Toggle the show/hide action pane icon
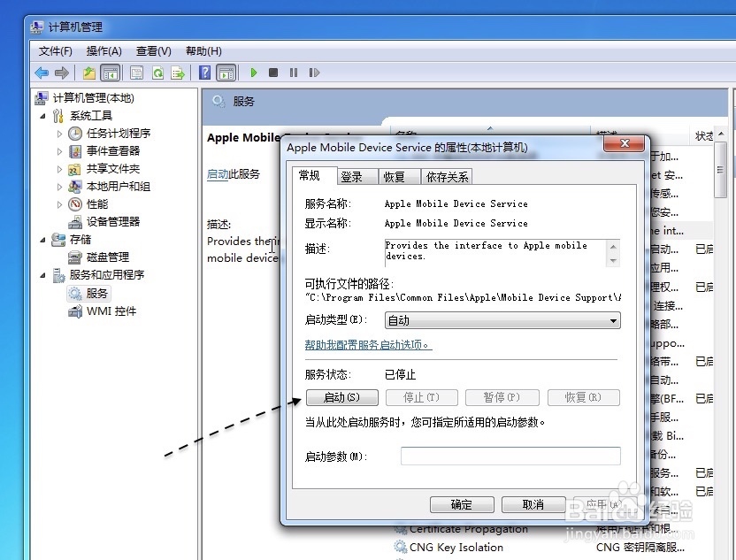 pos(227,72)
